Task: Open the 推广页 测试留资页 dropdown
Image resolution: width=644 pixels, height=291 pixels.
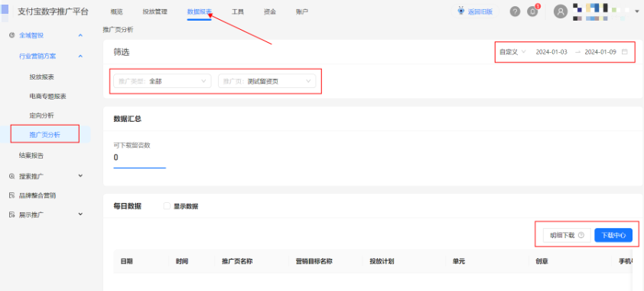Action: 267,81
